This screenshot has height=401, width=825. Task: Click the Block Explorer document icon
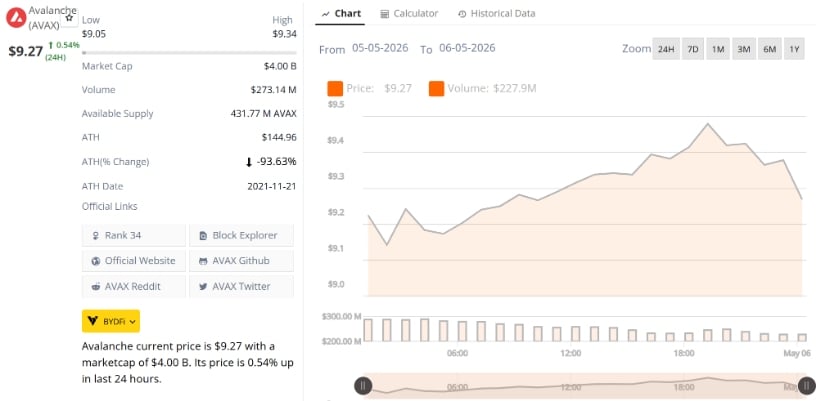coord(203,236)
